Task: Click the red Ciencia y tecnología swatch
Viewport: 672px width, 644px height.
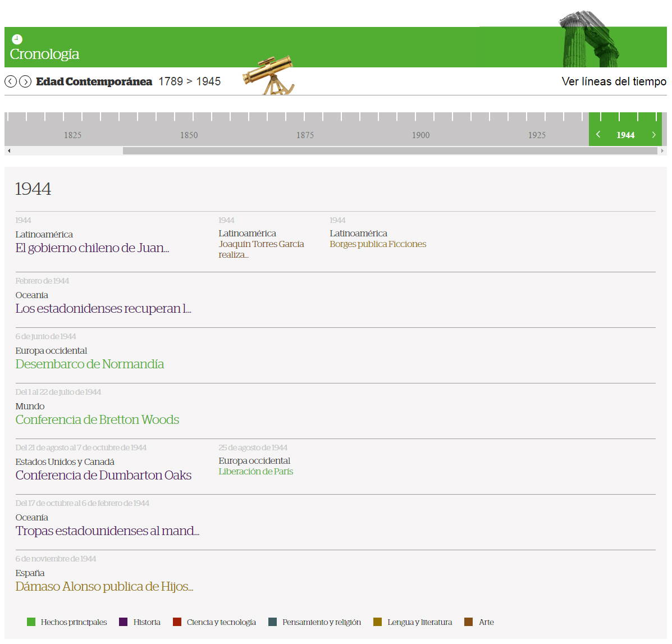Action: pos(177,622)
